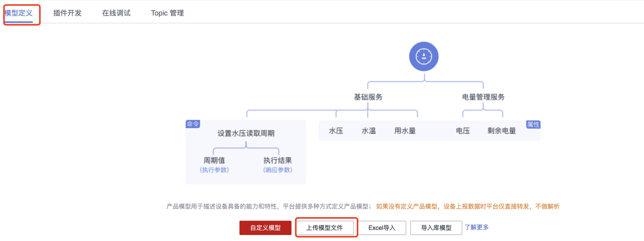Image resolution: width=644 pixels, height=241 pixels.
Task: Select the 基础服务 node in diagram
Action: coord(368,97)
